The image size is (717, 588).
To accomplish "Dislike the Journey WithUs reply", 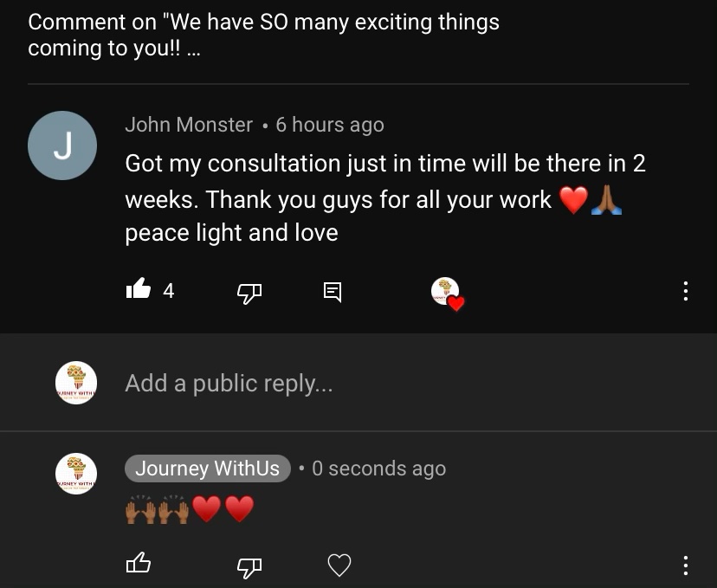I will coord(249,567).
